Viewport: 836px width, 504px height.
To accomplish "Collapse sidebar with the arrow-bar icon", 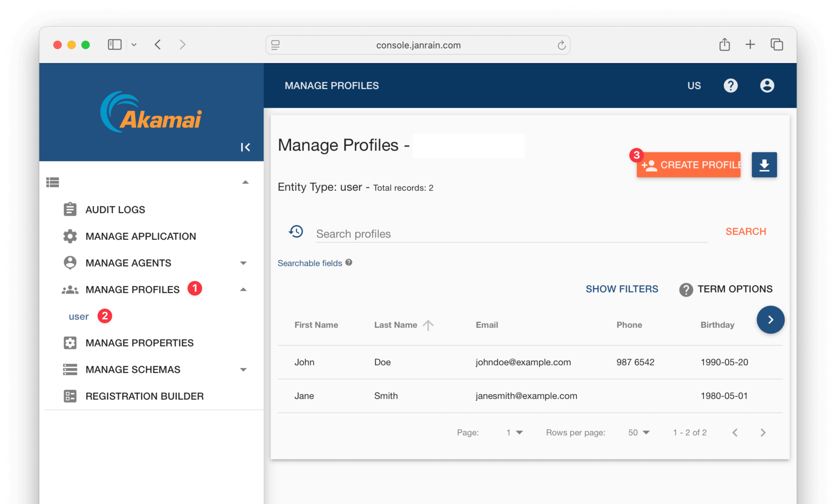I will [x=245, y=147].
